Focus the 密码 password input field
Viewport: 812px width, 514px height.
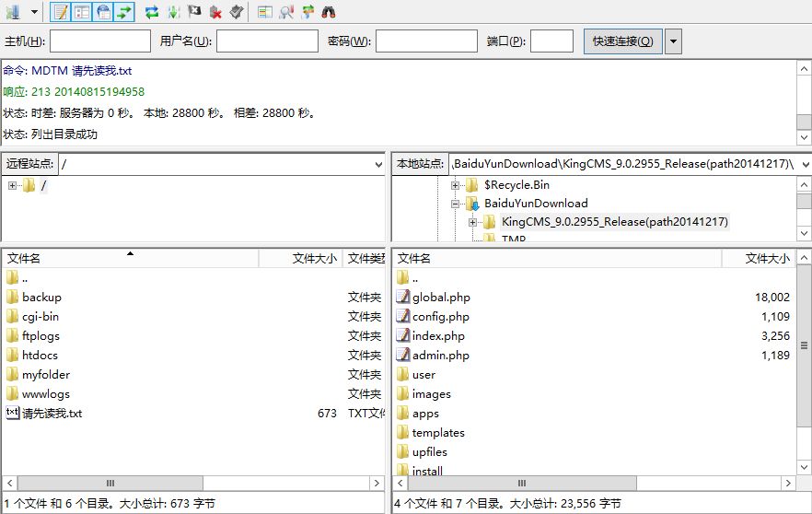point(426,41)
